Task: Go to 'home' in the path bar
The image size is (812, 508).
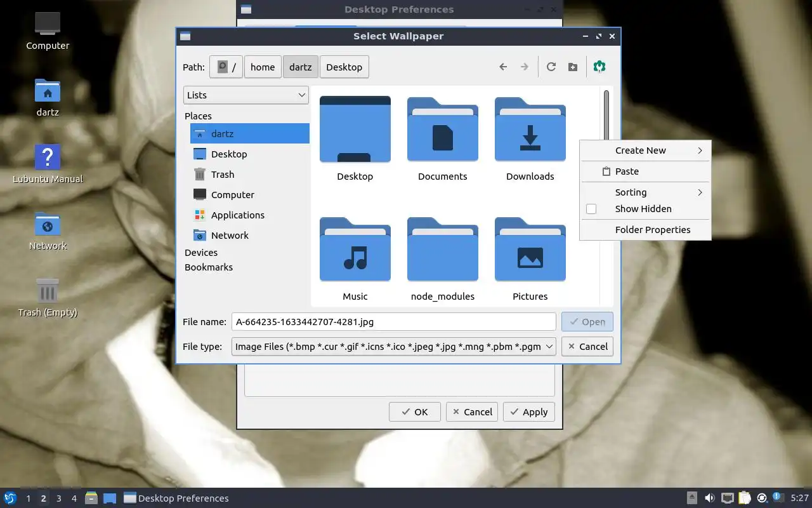Action: 263,67
